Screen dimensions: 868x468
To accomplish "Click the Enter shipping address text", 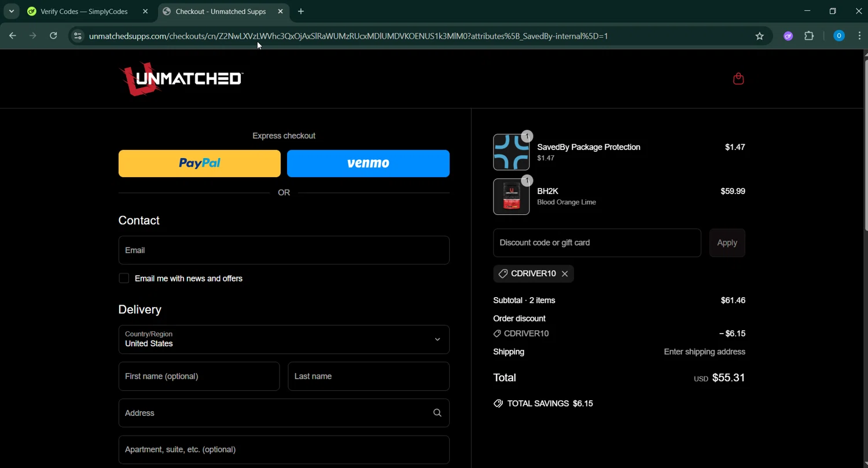I will 705,352.
